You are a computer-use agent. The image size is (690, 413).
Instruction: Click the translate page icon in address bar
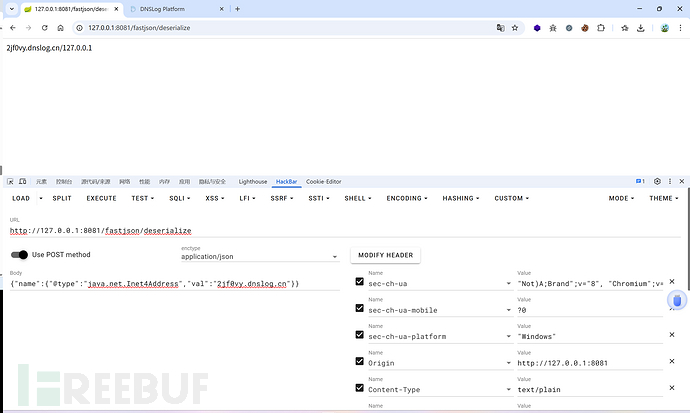500,28
